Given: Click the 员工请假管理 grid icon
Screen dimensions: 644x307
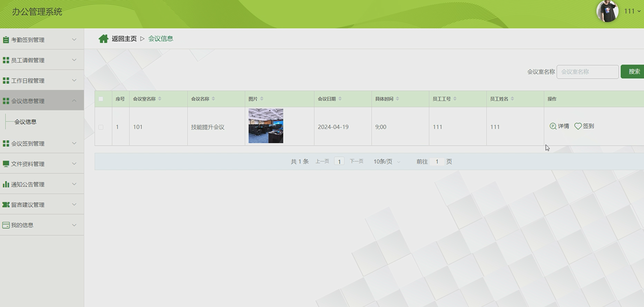Looking at the screenshot, I should (6, 60).
